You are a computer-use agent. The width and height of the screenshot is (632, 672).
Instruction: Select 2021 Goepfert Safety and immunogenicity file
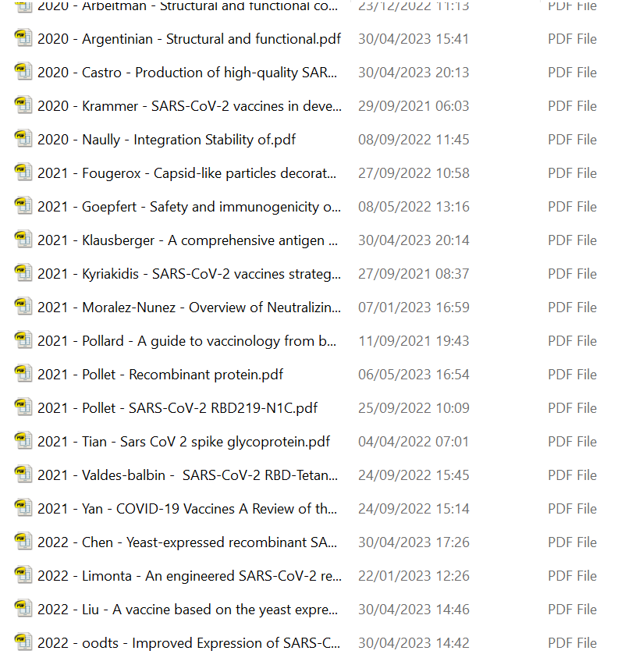click(189, 207)
